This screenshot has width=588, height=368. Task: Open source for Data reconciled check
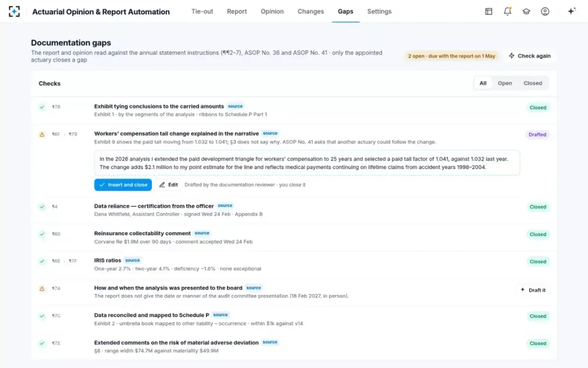pyautogui.click(x=220, y=315)
